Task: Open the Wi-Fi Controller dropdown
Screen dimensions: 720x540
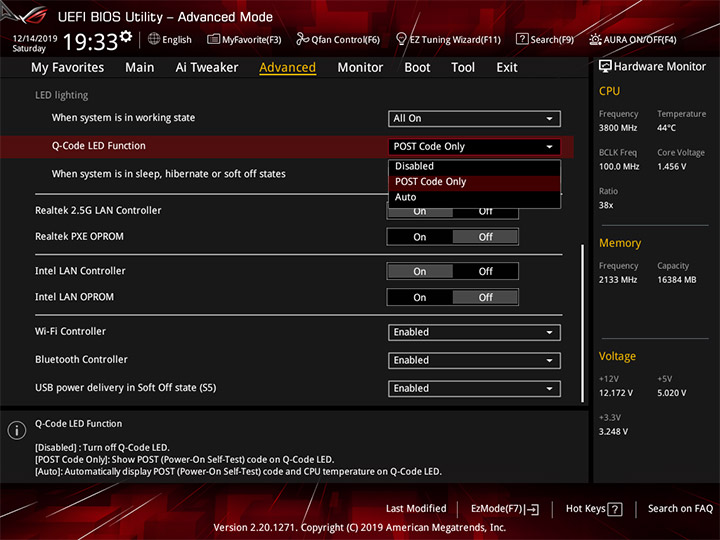Action: [474, 332]
